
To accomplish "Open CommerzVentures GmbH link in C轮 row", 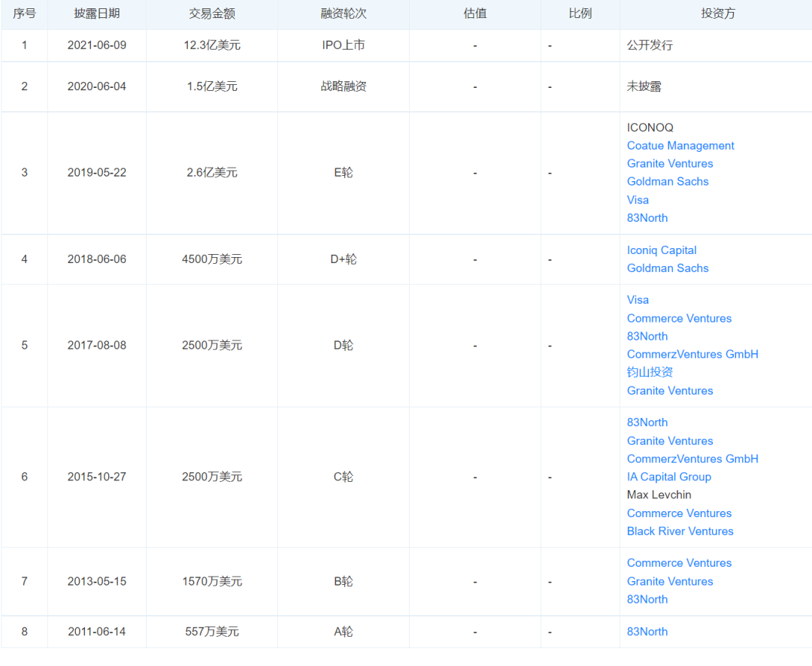I will (x=692, y=459).
